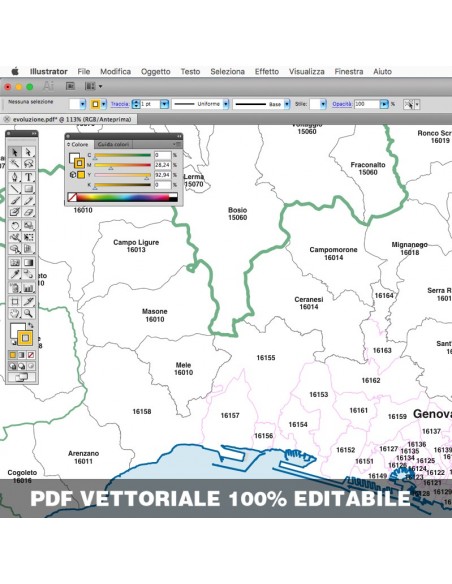The height and width of the screenshot is (584, 452).
Task: Select the Column Graph tool
Action: point(28,288)
